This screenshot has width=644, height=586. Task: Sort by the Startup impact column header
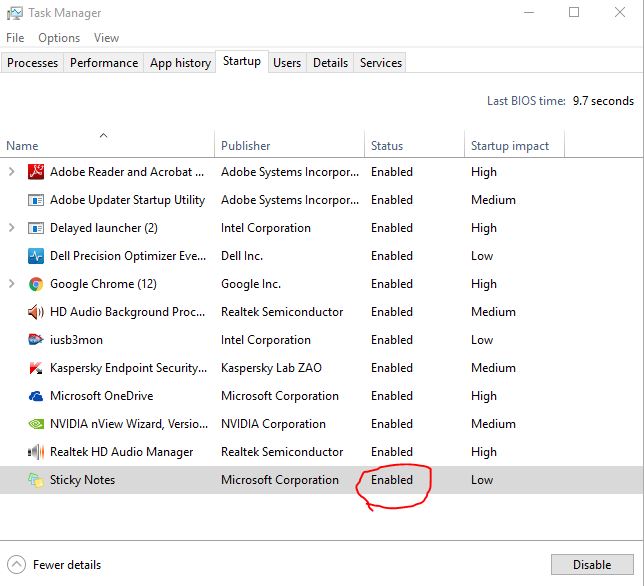point(515,144)
